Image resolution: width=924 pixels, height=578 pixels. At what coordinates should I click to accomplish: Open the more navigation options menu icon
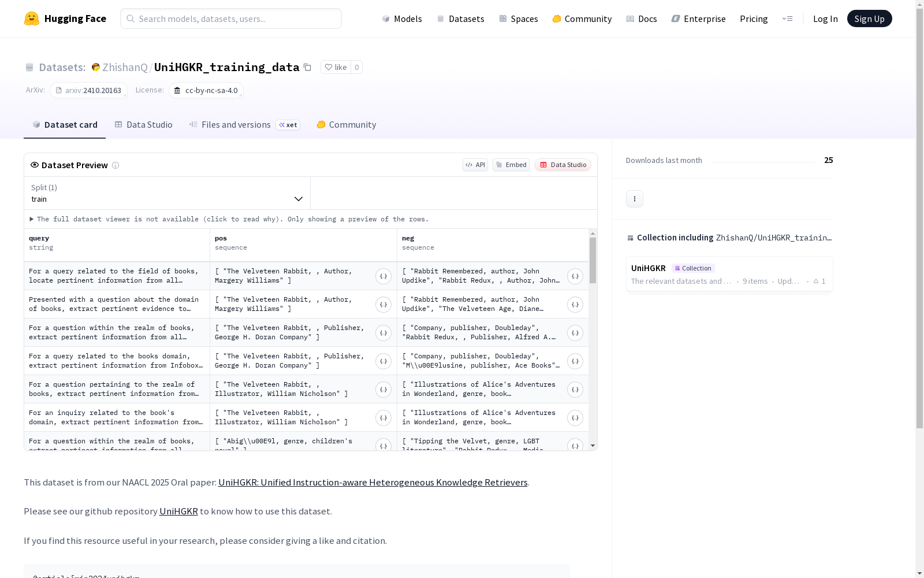pyautogui.click(x=787, y=18)
